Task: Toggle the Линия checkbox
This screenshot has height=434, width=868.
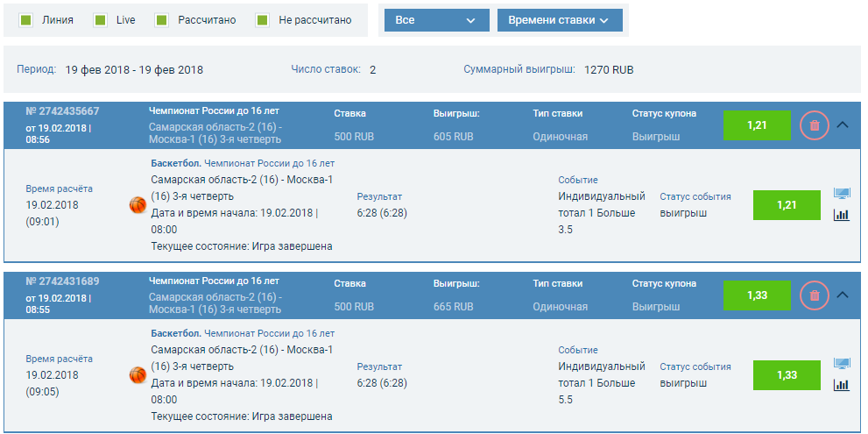Action: [x=26, y=20]
